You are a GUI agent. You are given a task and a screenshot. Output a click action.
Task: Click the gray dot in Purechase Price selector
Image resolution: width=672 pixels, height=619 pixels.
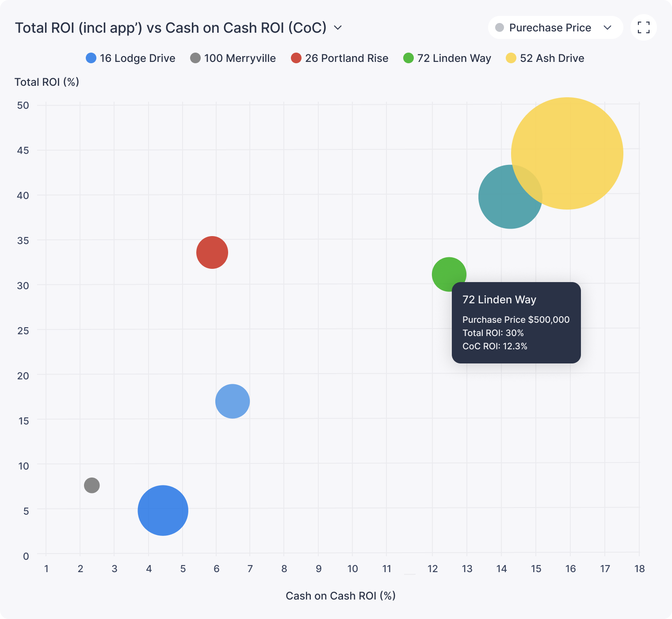click(x=500, y=28)
